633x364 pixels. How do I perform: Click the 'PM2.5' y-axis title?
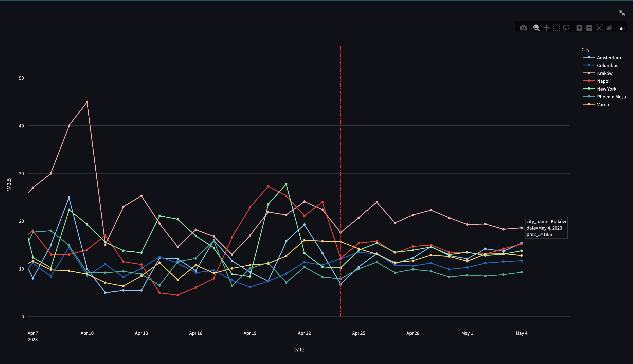pos(9,185)
